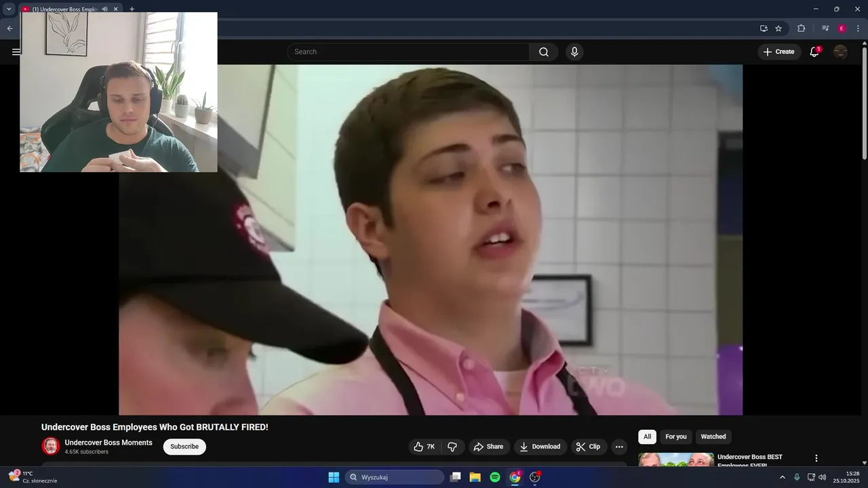The image size is (868, 488).
Task: Select the Watched filter chip
Action: coord(713,436)
